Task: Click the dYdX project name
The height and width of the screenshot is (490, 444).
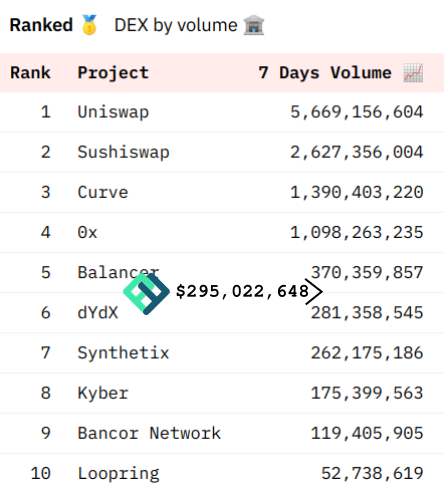Action: coord(98,313)
